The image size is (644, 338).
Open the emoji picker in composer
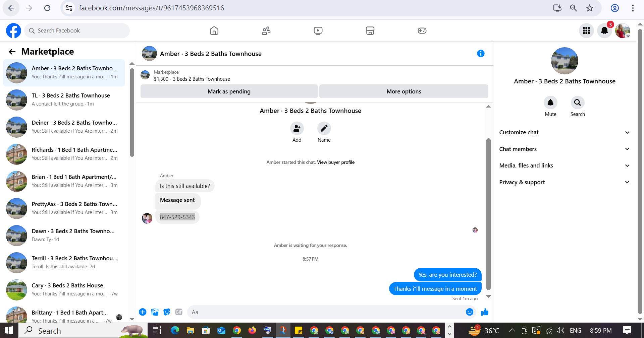pyautogui.click(x=470, y=312)
